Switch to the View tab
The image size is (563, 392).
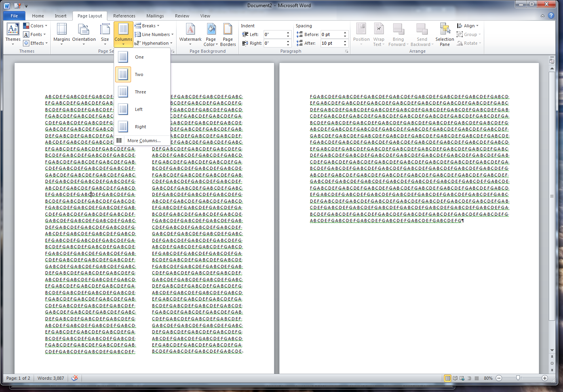[x=205, y=16]
